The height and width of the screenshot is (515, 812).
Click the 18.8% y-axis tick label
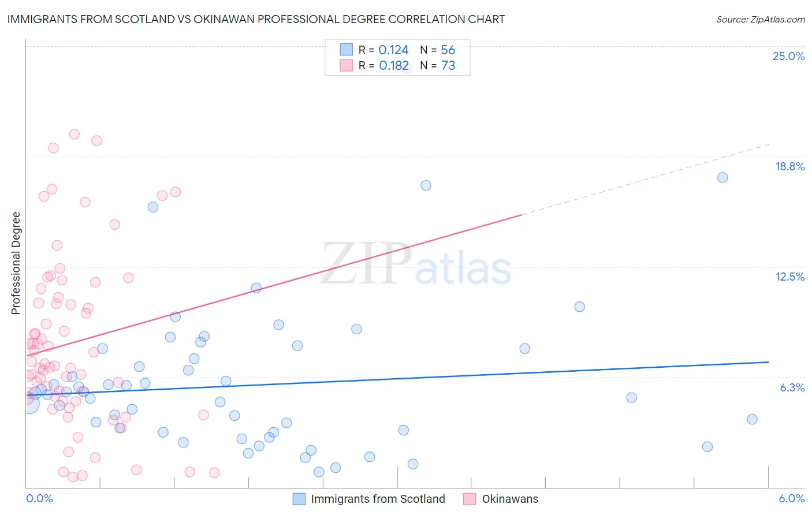pos(789,166)
